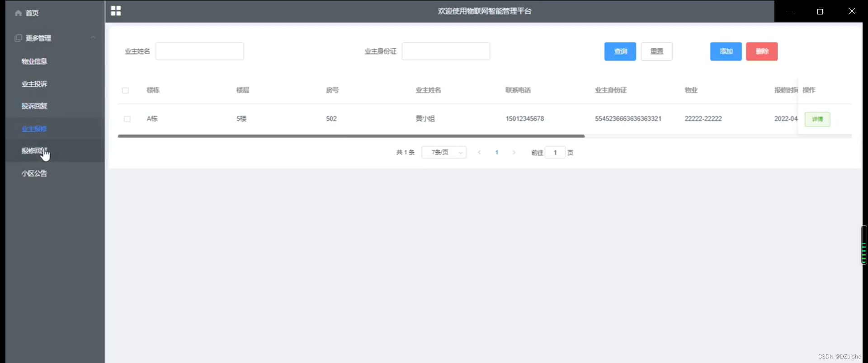This screenshot has width=868, height=363.
Task: Click the phone number 15012345678 cell
Action: click(525, 119)
